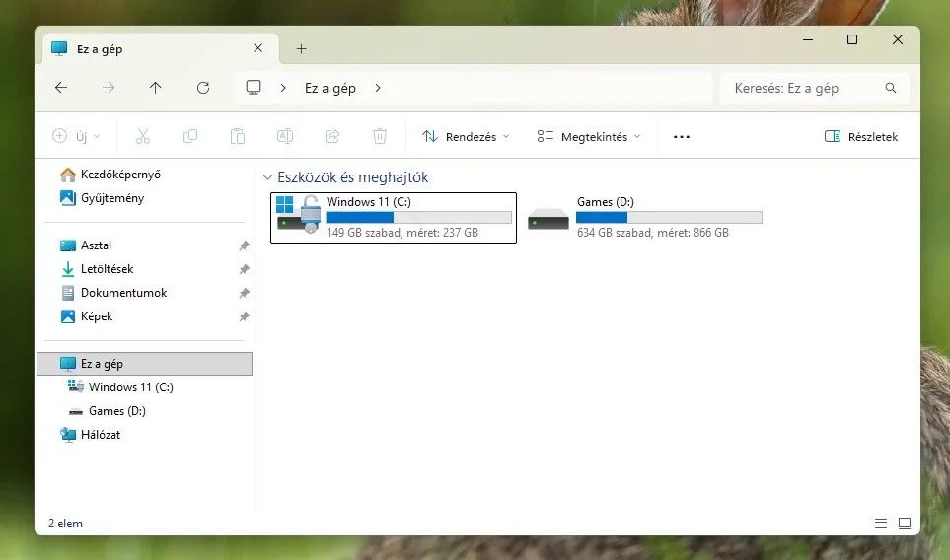Open the Rendezés sort dropdown
Image resolution: width=950 pixels, height=560 pixels.
click(466, 137)
